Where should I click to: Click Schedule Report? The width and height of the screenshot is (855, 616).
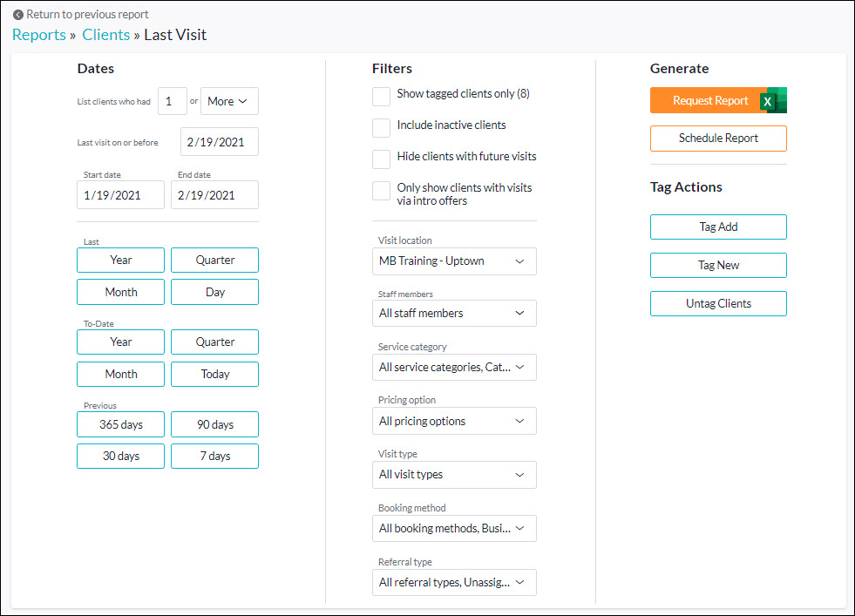(x=717, y=138)
